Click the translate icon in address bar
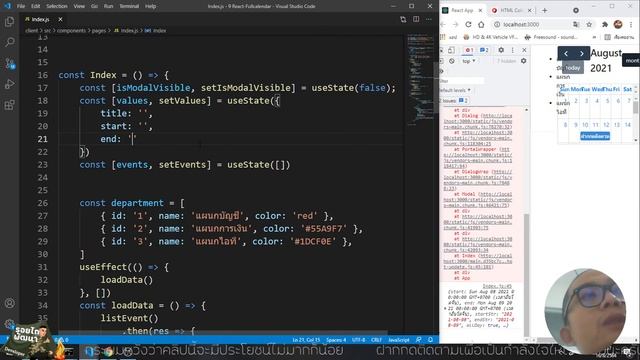 point(576,24)
